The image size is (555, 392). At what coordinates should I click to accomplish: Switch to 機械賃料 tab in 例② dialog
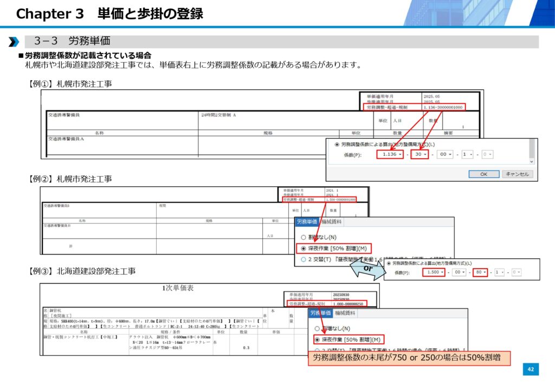(x=331, y=221)
